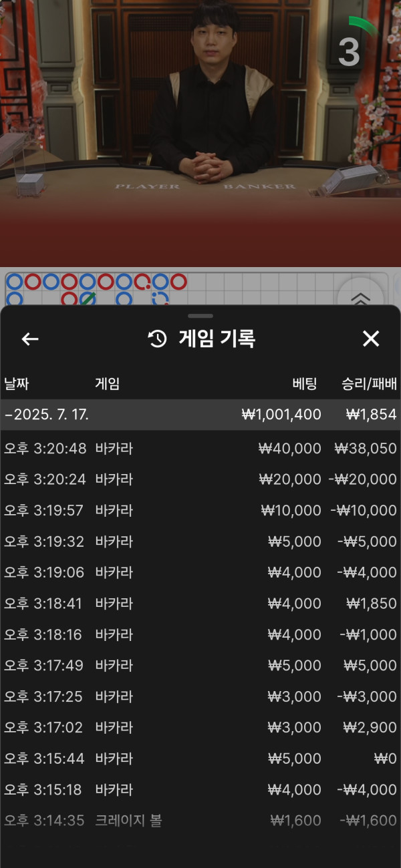Tap the drag handle atop the history sheet
This screenshot has height=868, width=401.
tap(200, 316)
